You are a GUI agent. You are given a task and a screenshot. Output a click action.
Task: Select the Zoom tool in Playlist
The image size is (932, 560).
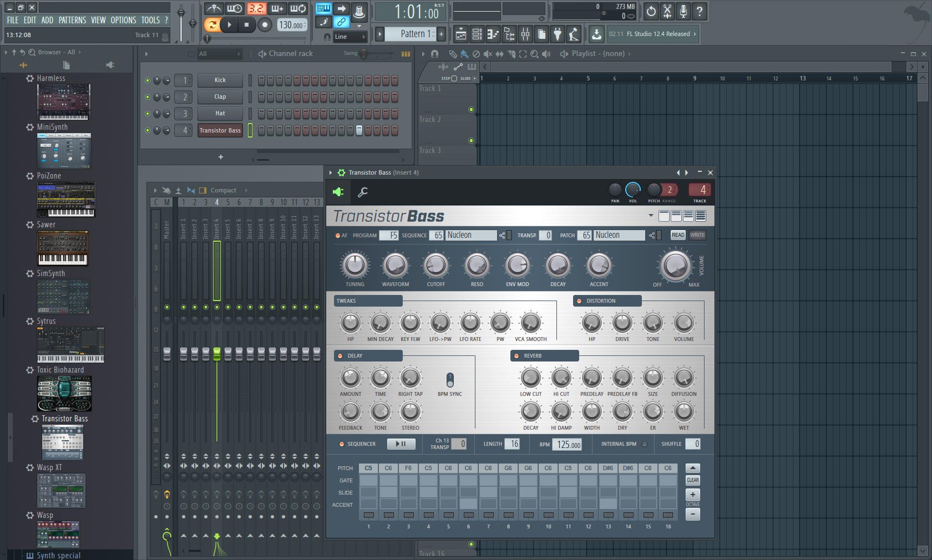(x=534, y=54)
